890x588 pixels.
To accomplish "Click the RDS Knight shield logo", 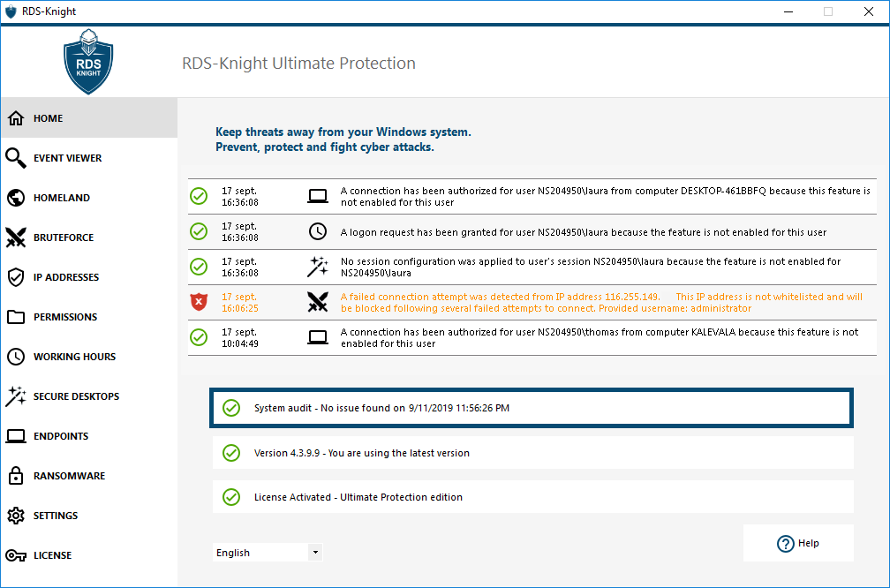I will (88, 62).
